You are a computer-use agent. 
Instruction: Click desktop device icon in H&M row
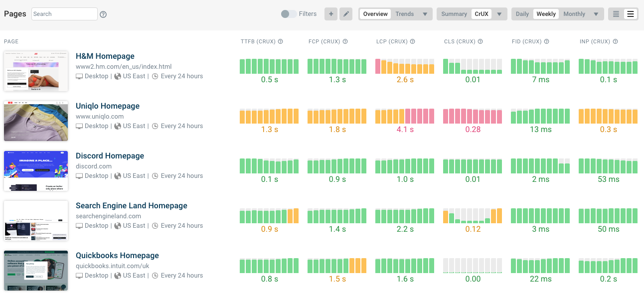point(79,76)
